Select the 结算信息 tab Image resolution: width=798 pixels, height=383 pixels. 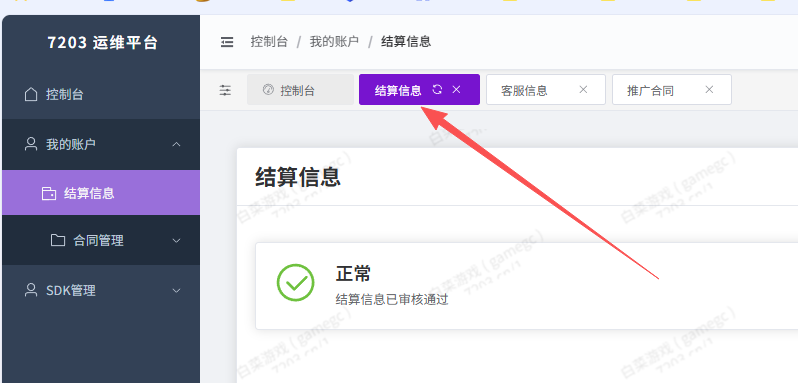click(419, 90)
